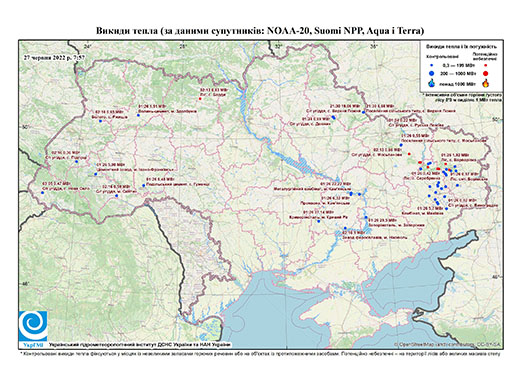Click the red-orange flame icon in legend
Image resolution: width=520 pixels, height=368 pixels.
pos(486,83)
